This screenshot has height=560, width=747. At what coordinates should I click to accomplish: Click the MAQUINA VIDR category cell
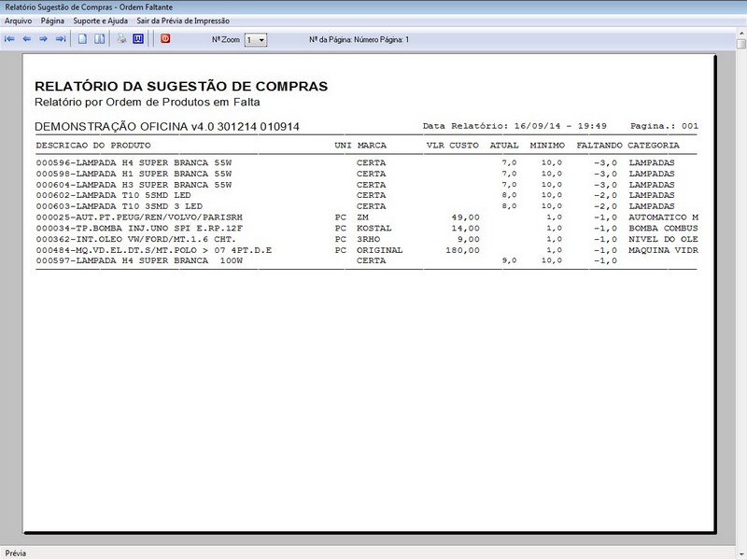pyautogui.click(x=663, y=250)
